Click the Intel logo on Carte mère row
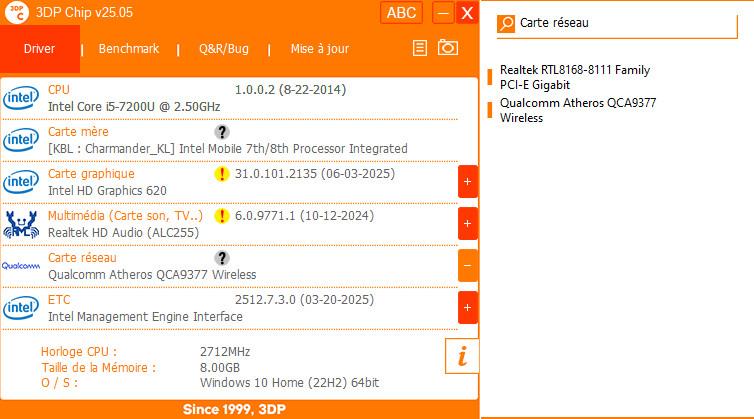The width and height of the screenshot is (754, 419). (x=21, y=140)
